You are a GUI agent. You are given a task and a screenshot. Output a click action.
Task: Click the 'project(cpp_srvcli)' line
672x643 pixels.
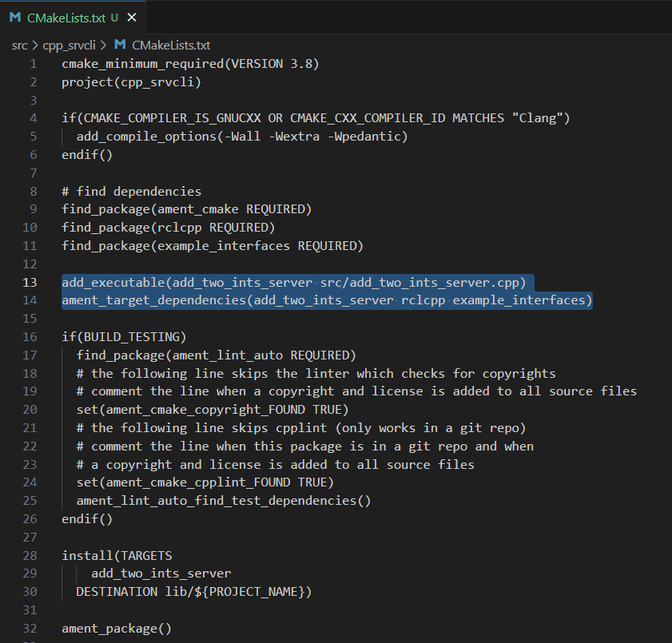(131, 82)
